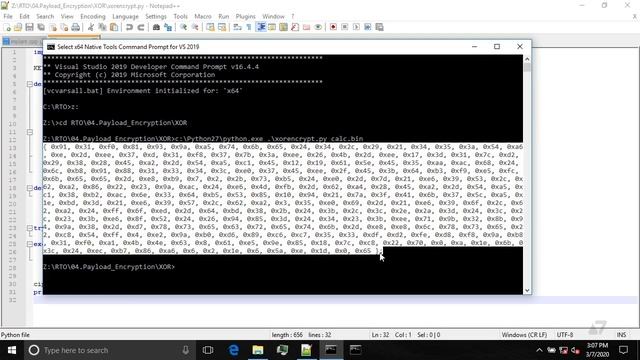Screen dimensions: 640x360
Task: Collapse code fold at line 5
Action: click(29, 84)
